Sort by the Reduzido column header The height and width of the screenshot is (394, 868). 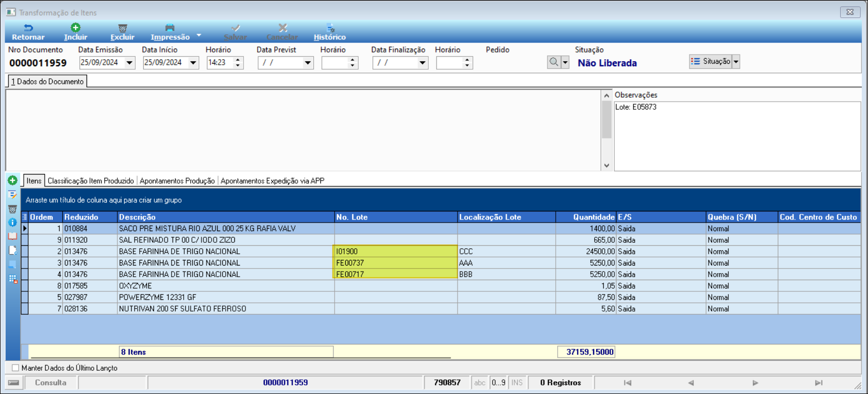(x=90, y=217)
